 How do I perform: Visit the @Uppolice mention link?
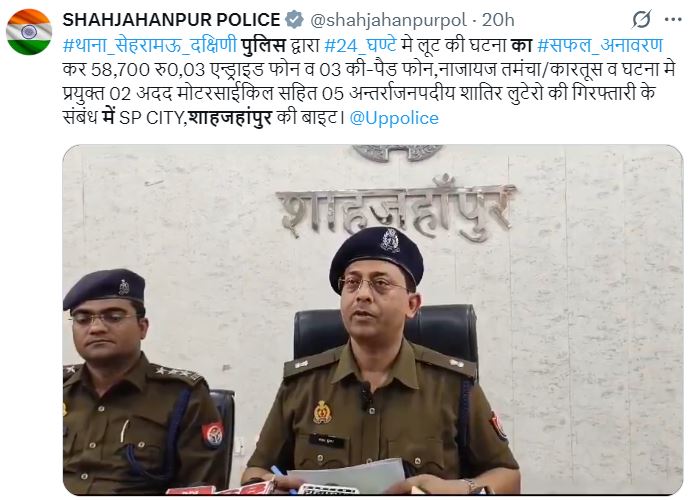[x=394, y=118]
